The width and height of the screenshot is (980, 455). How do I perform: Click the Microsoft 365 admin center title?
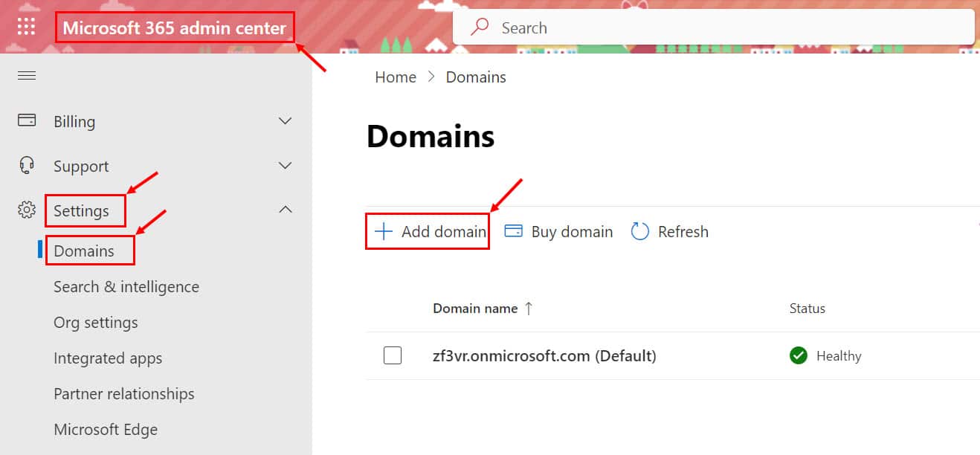point(174,29)
